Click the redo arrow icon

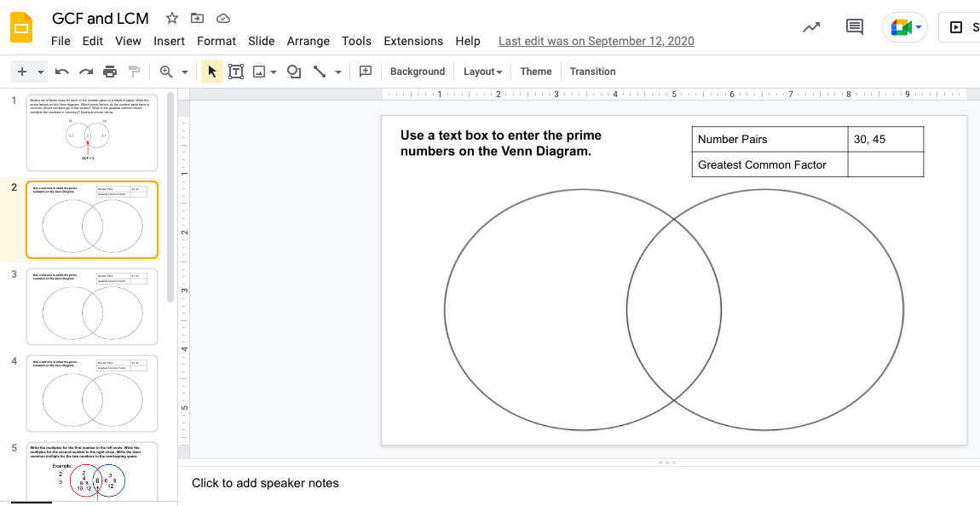pos(86,72)
